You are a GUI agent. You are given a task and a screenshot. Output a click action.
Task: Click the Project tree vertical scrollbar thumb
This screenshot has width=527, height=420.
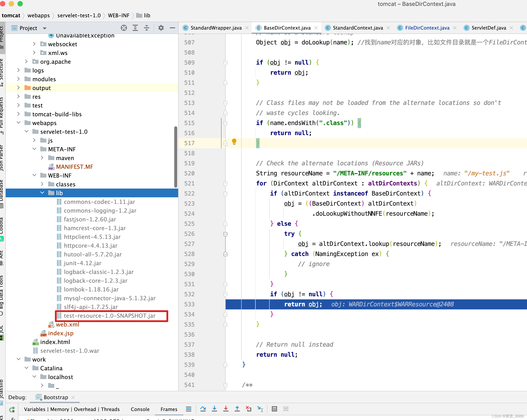[176, 157]
